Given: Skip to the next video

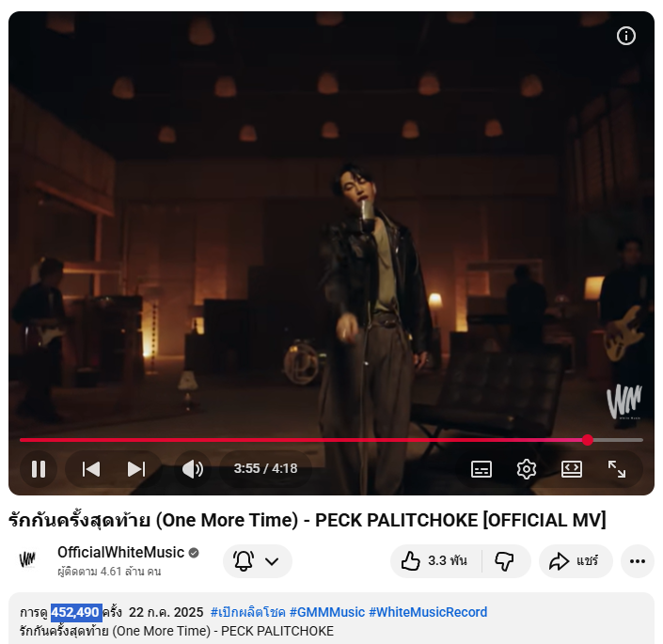Looking at the screenshot, I should click(136, 469).
